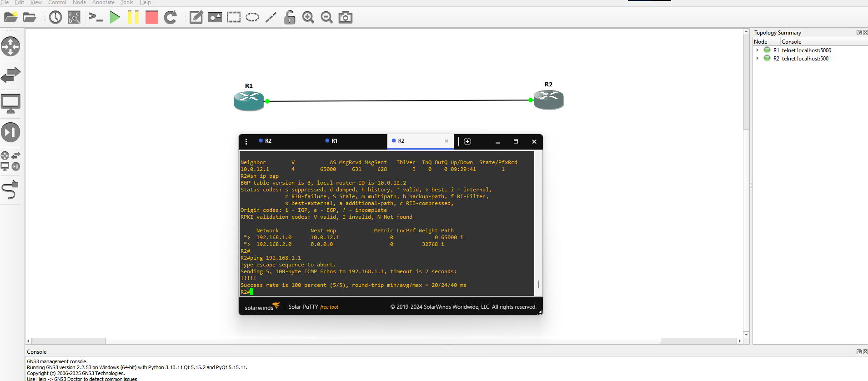
Task: Browse security devices icon
Action: (x=10, y=132)
